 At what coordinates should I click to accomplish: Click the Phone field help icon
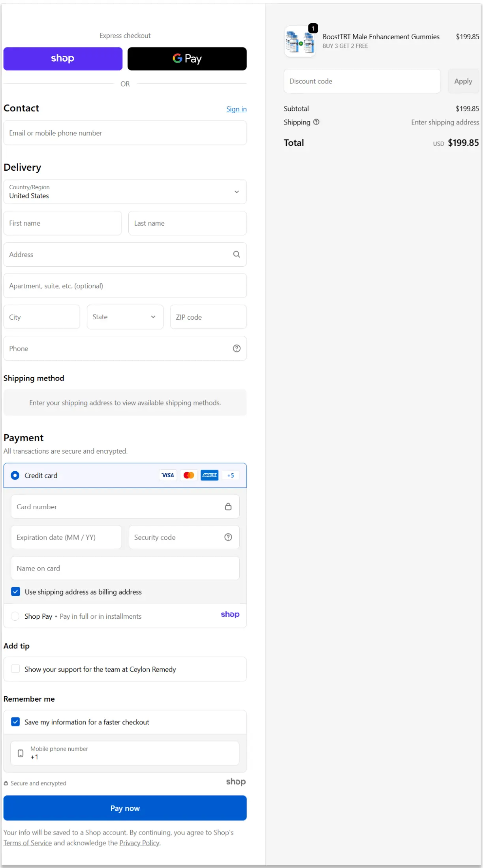(x=237, y=348)
